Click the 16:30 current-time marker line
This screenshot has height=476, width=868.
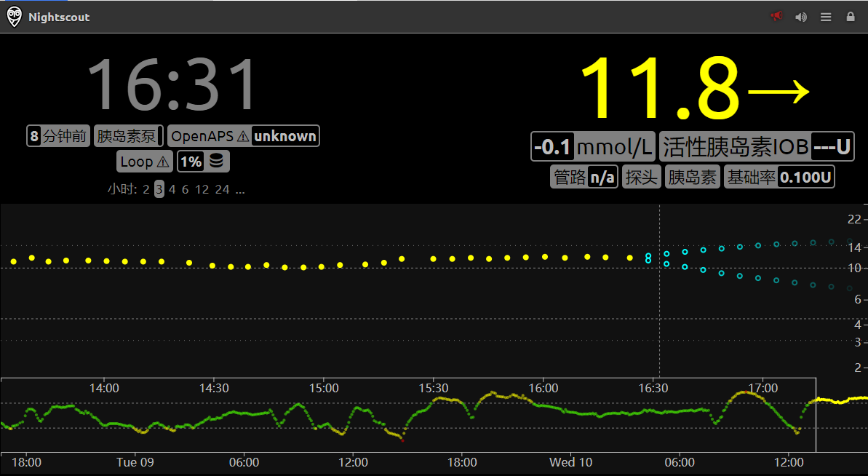coord(659,290)
